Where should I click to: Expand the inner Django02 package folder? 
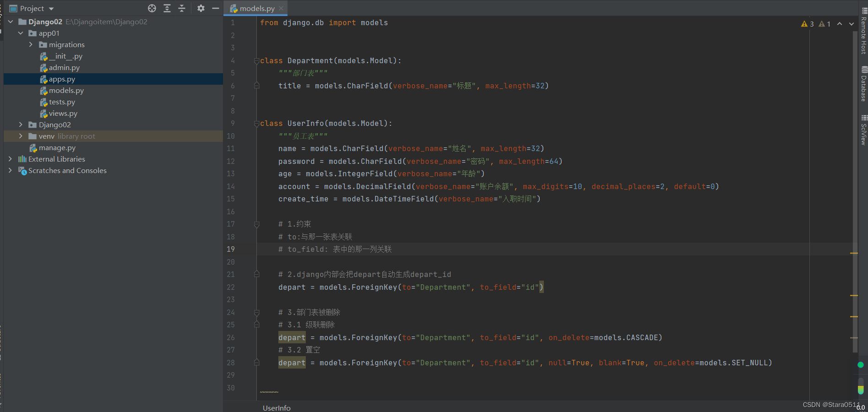tap(21, 125)
